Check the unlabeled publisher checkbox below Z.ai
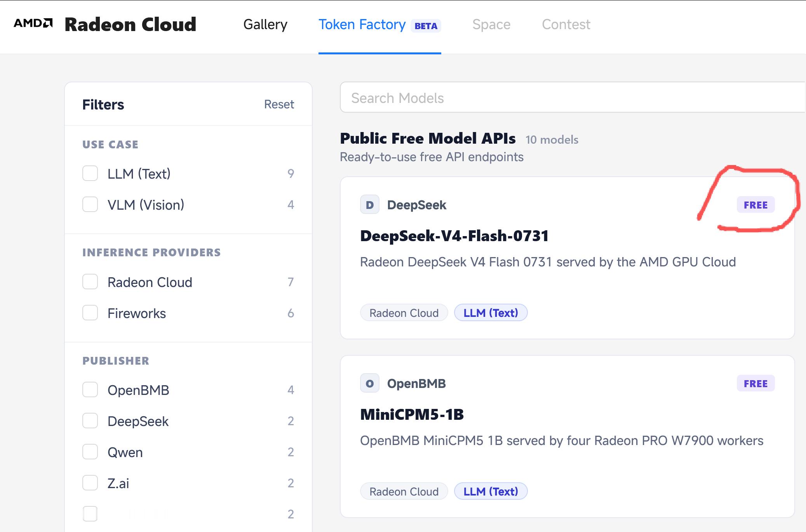Screen dimensions: 806x532 (90, 514)
